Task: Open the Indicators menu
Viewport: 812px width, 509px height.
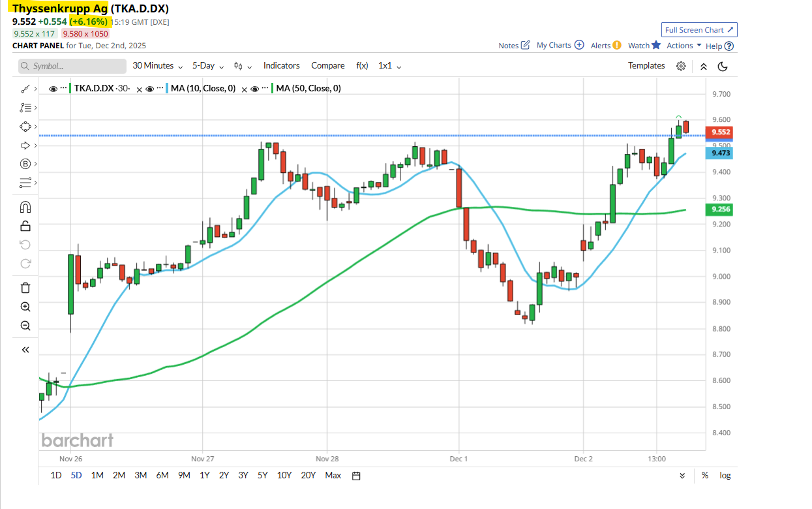Action: pos(281,66)
